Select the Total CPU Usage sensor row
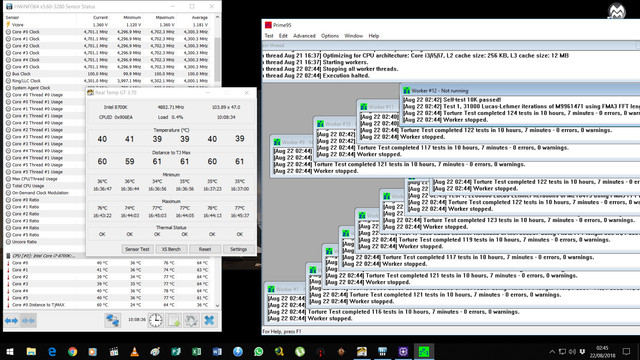The width and height of the screenshot is (640, 360). [45, 186]
